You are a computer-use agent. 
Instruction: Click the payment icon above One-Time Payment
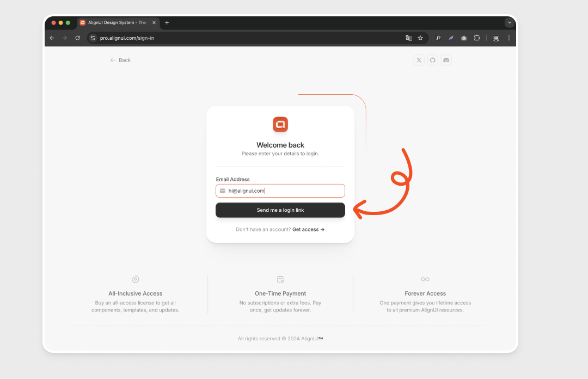(280, 279)
